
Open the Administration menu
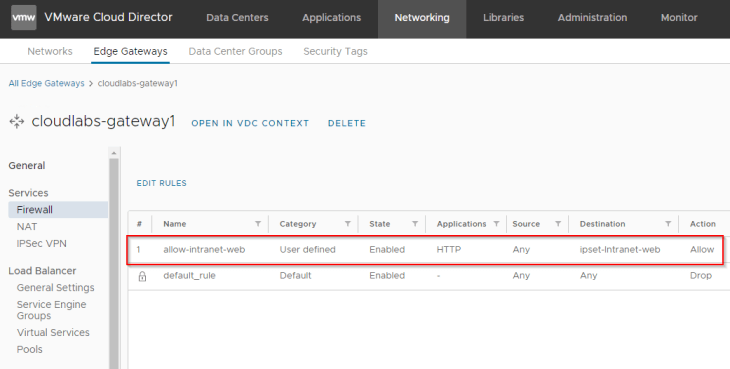pyautogui.click(x=592, y=18)
